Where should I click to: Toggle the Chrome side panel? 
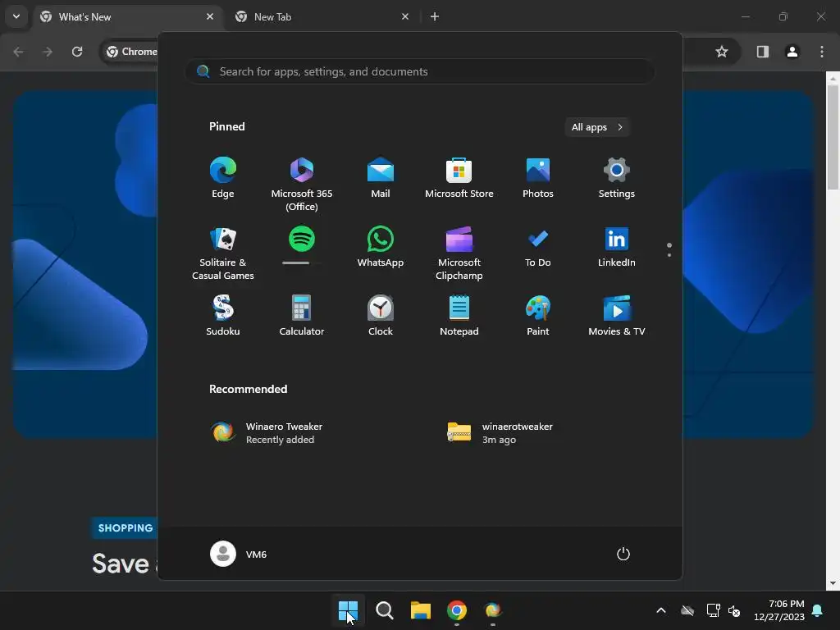click(762, 52)
